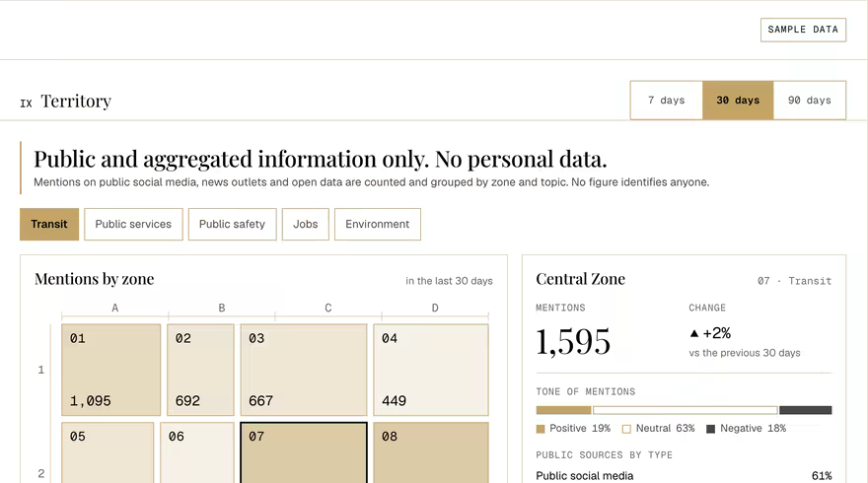
Task: Click the upward change triangle icon
Action: point(694,333)
